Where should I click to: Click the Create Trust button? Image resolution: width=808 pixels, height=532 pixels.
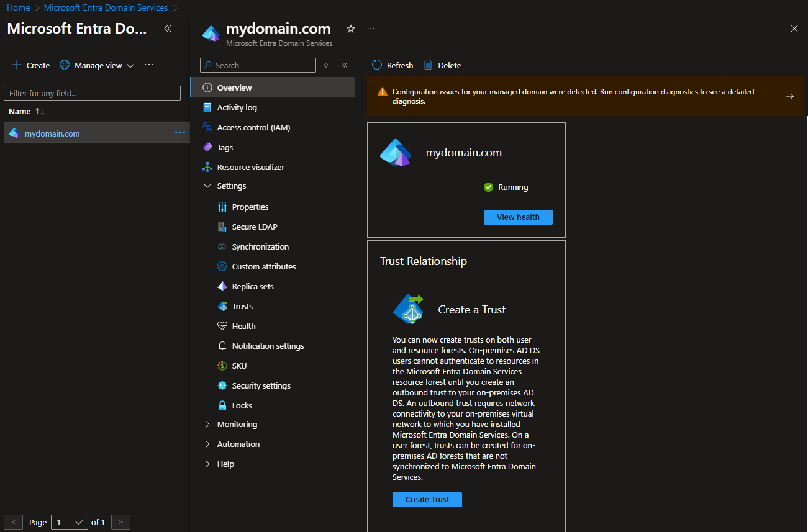coord(427,499)
